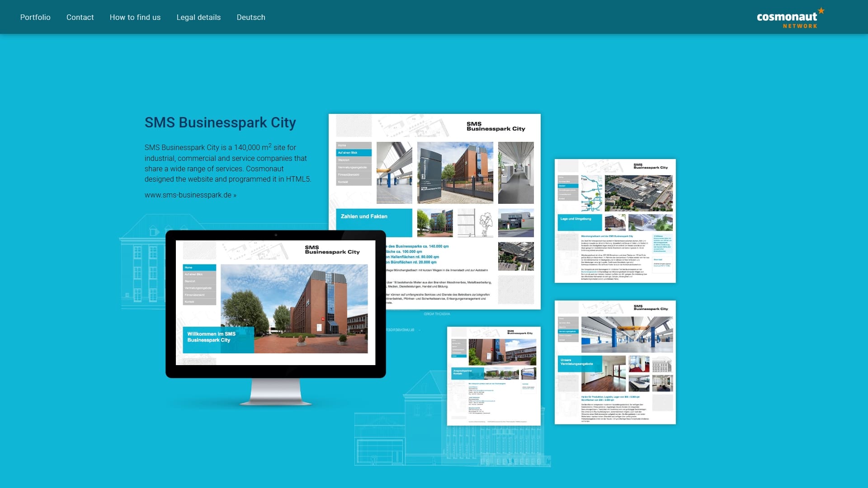Visit www.sms-businesspark.de link
Image resolution: width=868 pixels, height=488 pixels.
(x=190, y=195)
